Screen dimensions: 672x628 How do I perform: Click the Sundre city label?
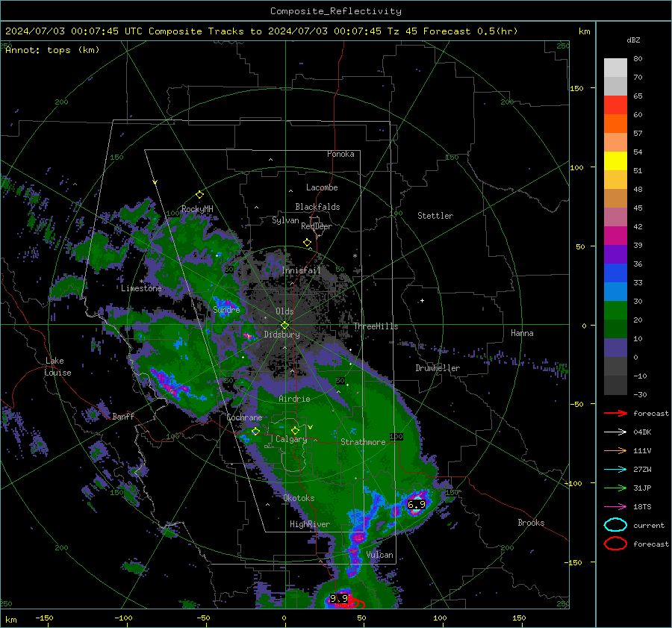coord(226,309)
